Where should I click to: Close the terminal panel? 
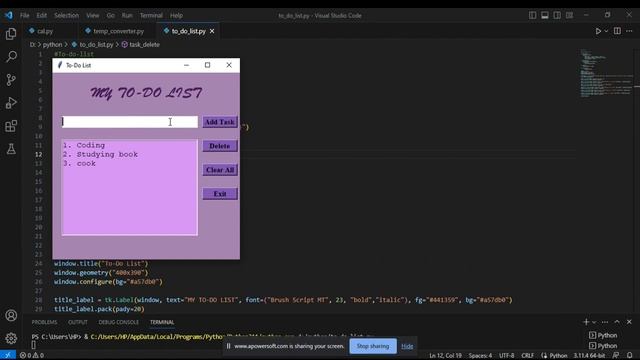tap(629, 322)
